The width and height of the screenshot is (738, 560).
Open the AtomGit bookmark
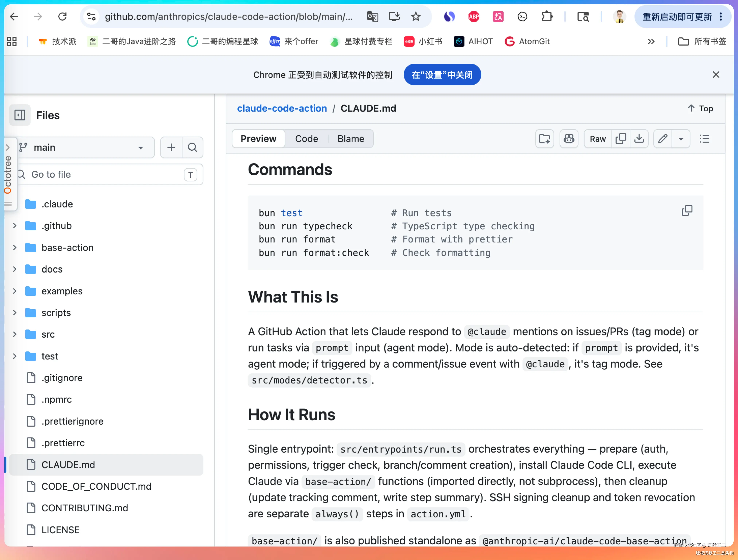click(527, 41)
